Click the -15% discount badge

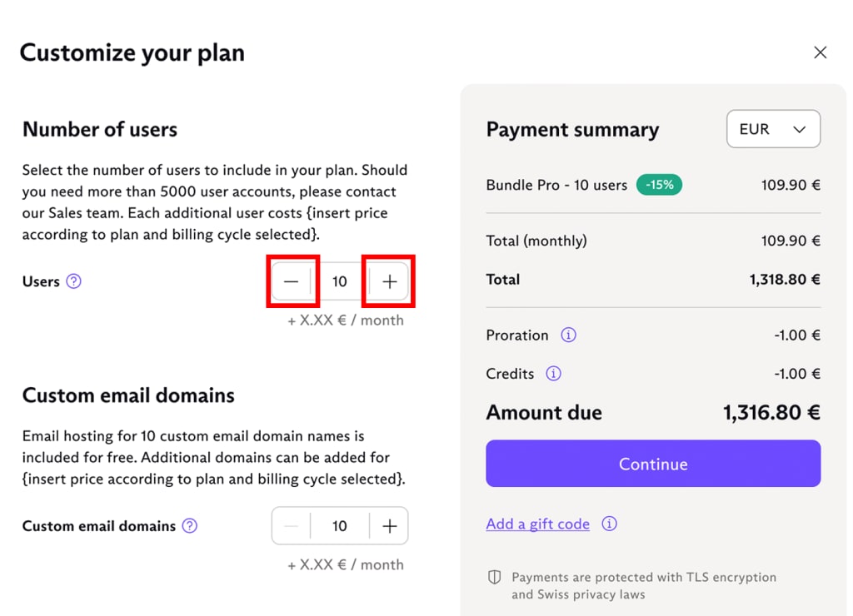pos(659,185)
